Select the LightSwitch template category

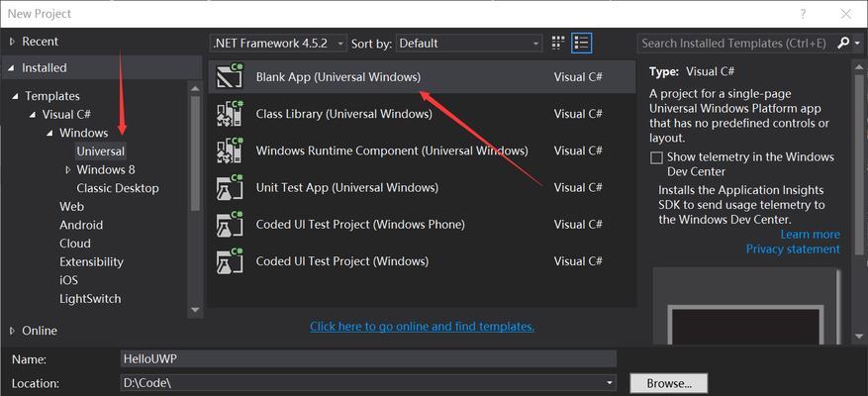pyautogui.click(x=90, y=299)
